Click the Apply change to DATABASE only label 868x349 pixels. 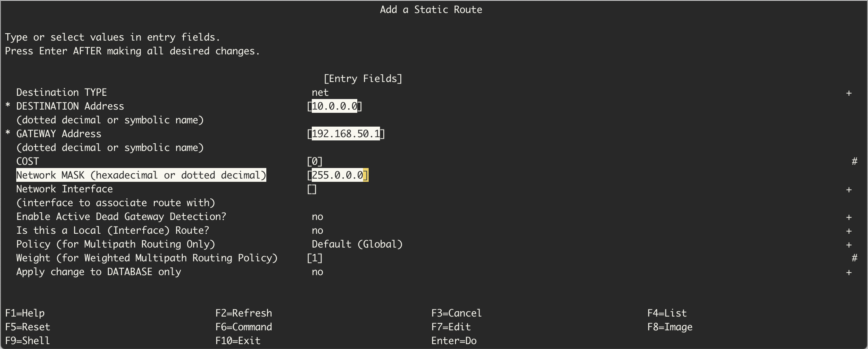(x=99, y=272)
